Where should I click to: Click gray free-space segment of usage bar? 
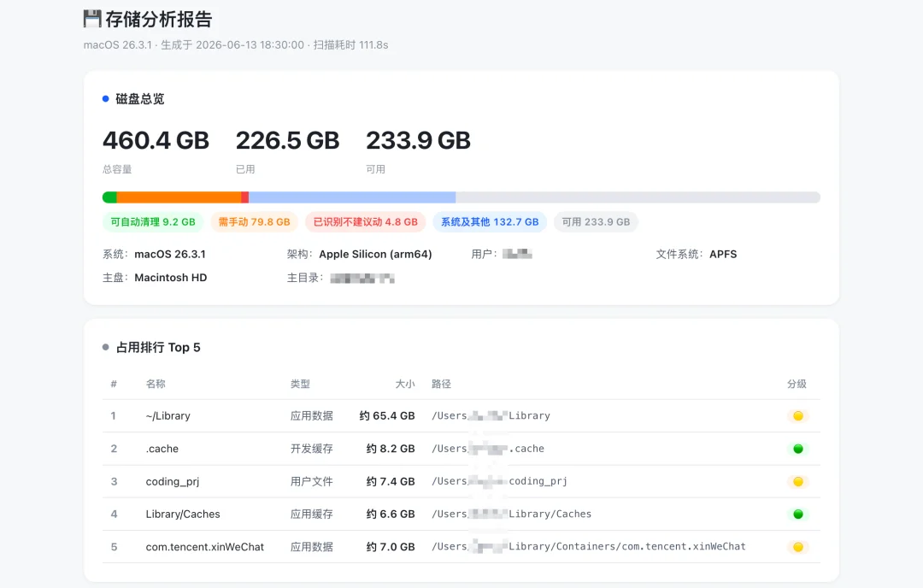pos(638,197)
